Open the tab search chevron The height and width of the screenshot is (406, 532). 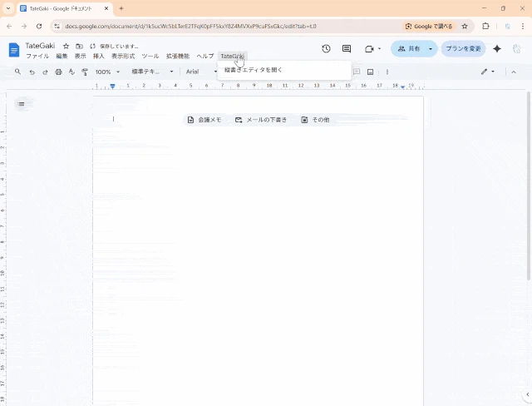(x=8, y=8)
